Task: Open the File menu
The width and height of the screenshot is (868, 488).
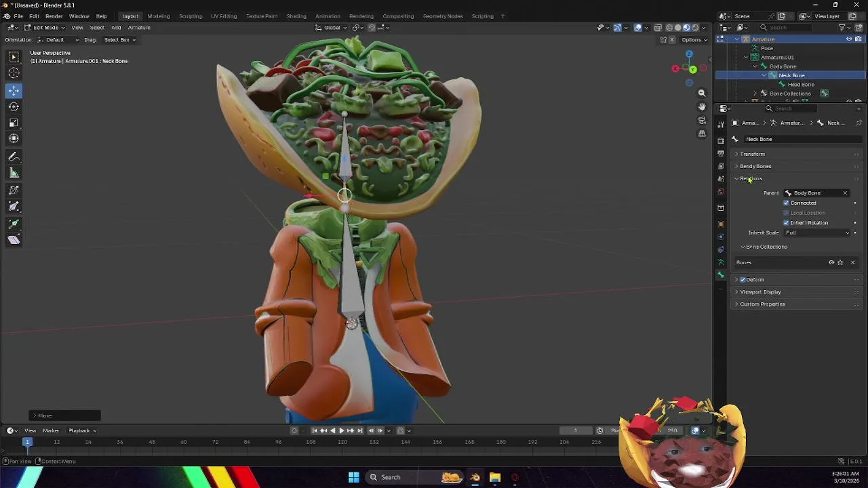Action: (x=18, y=16)
